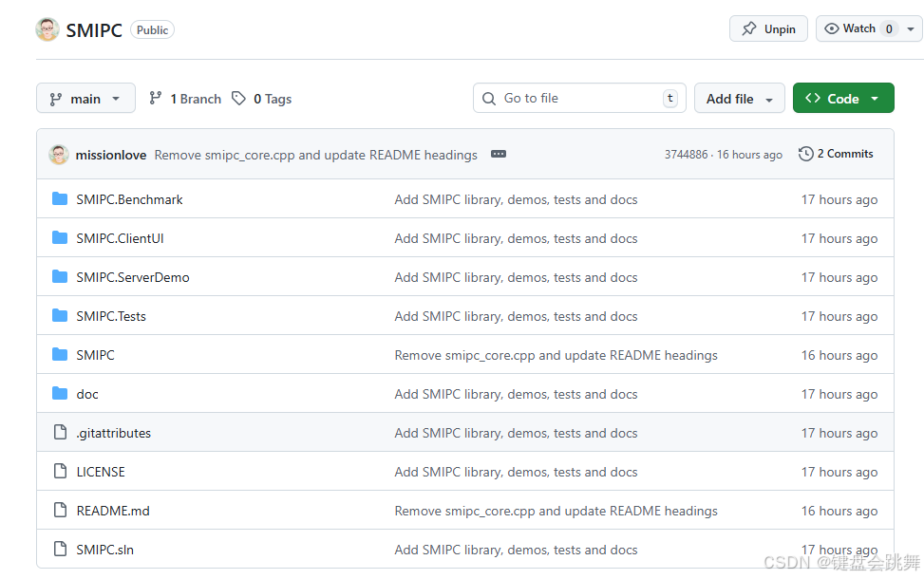Open the 2 Commits history link
The width and height of the screenshot is (924, 579).
pyautogui.click(x=836, y=154)
